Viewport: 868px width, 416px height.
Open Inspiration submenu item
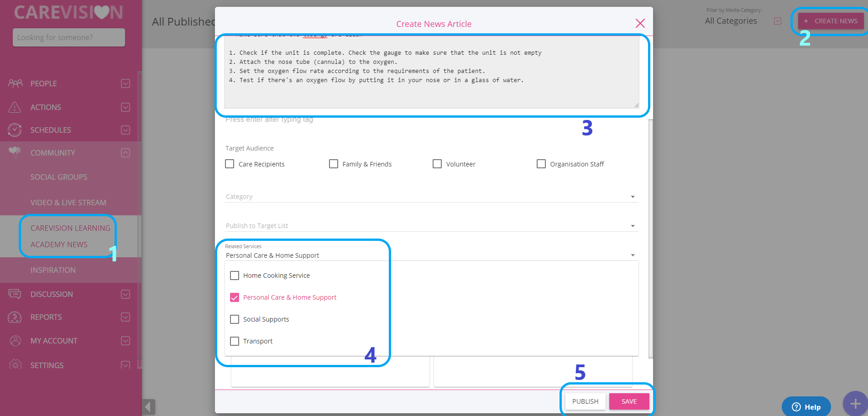[x=53, y=270]
